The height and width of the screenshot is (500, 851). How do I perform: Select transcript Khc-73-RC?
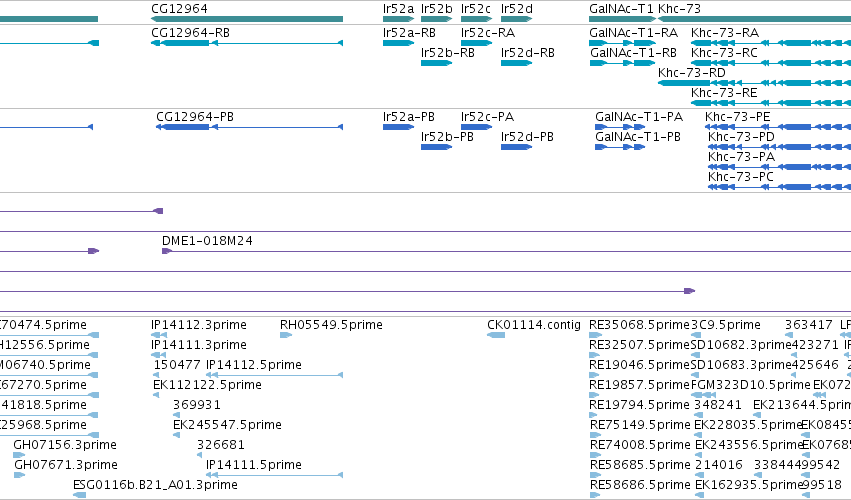point(725,53)
